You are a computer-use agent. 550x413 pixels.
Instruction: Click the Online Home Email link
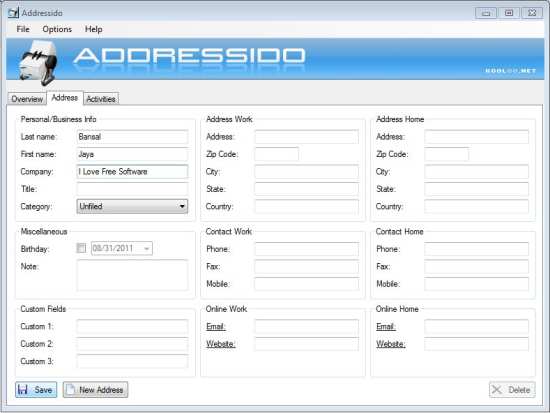pyautogui.click(x=385, y=326)
